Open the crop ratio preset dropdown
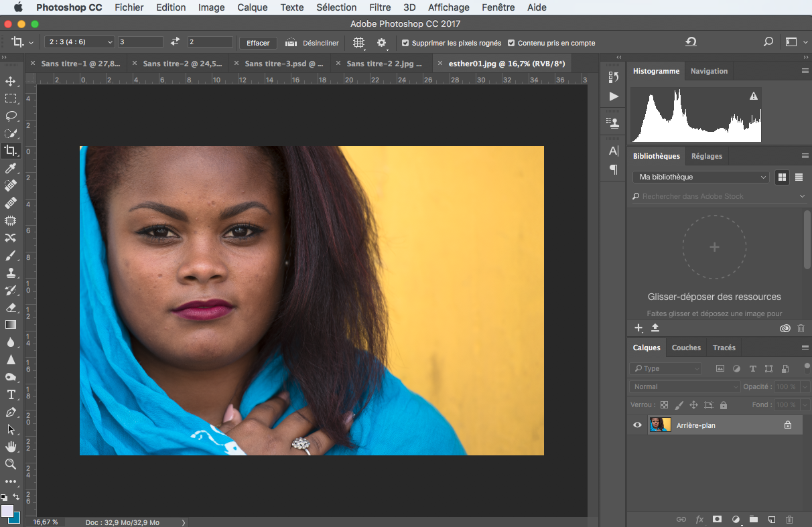The image size is (812, 527). coord(79,42)
